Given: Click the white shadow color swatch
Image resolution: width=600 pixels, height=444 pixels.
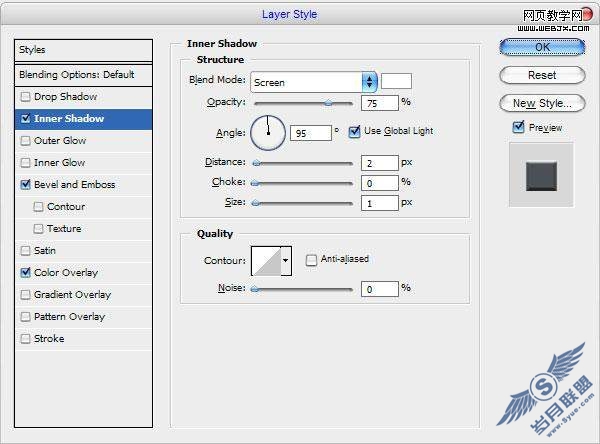Looking at the screenshot, I should 396,81.
